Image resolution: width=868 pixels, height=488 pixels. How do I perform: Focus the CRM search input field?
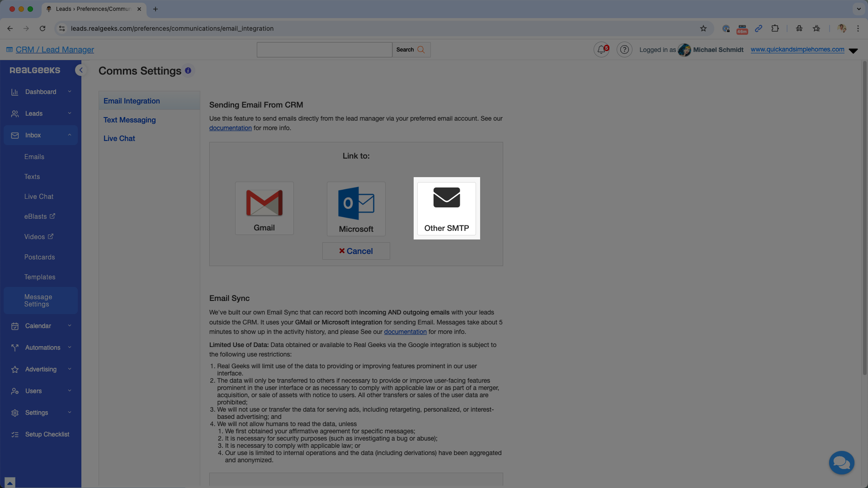(x=325, y=50)
